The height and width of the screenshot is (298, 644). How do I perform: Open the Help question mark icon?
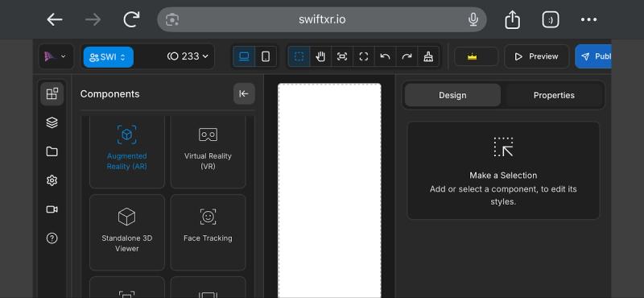tap(52, 238)
